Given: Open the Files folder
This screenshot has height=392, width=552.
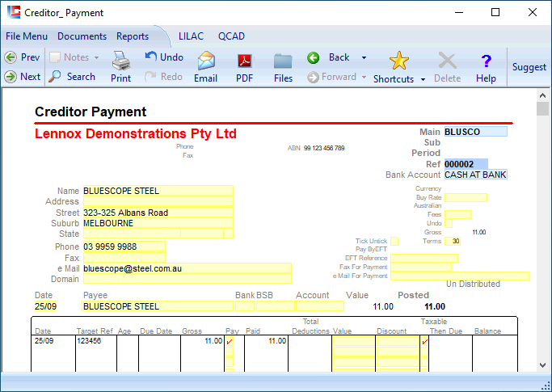Looking at the screenshot, I should point(283,67).
